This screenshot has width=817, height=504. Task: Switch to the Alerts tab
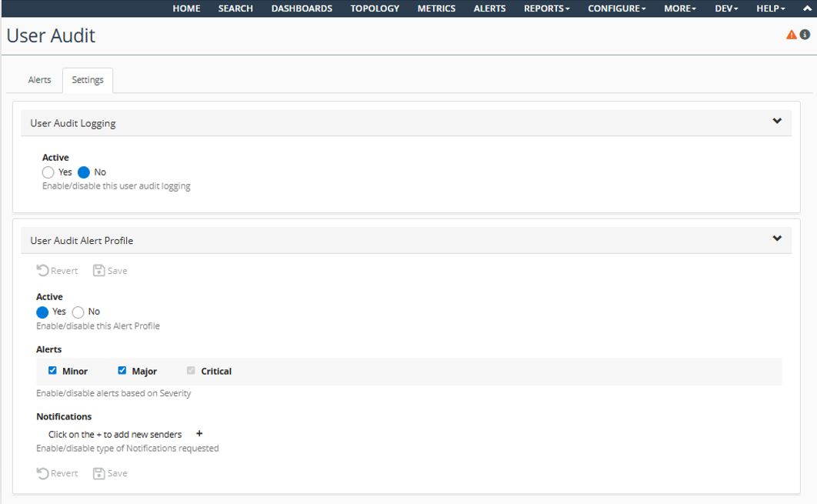[x=40, y=80]
